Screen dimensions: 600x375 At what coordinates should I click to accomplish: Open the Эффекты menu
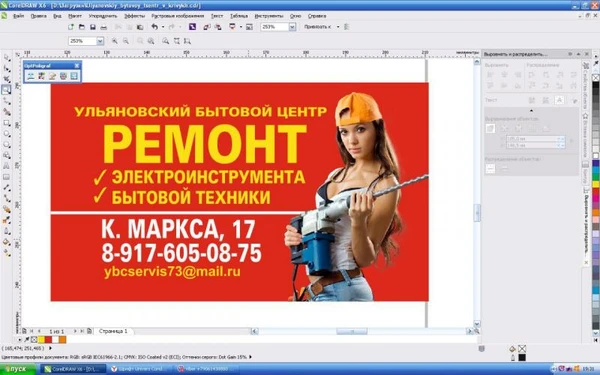(x=135, y=16)
